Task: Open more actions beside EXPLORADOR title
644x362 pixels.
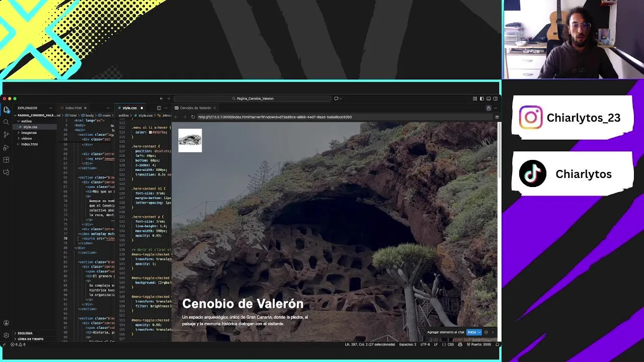Action: pyautogui.click(x=50, y=108)
